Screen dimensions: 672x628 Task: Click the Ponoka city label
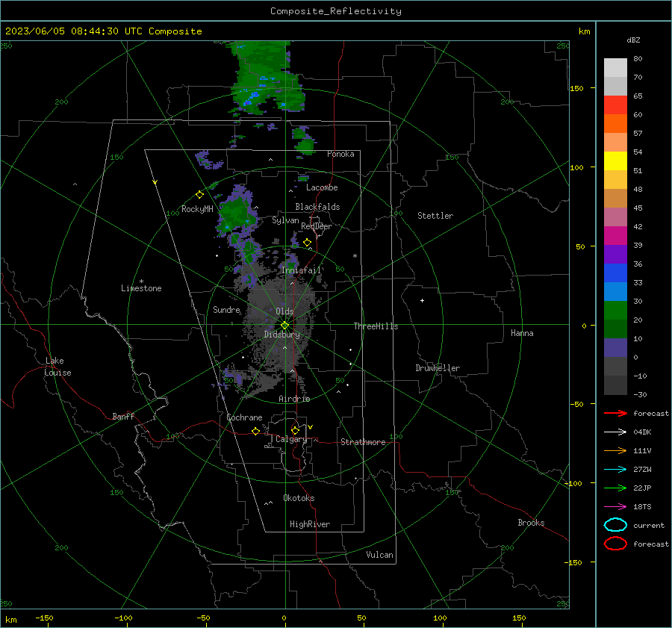(x=340, y=154)
